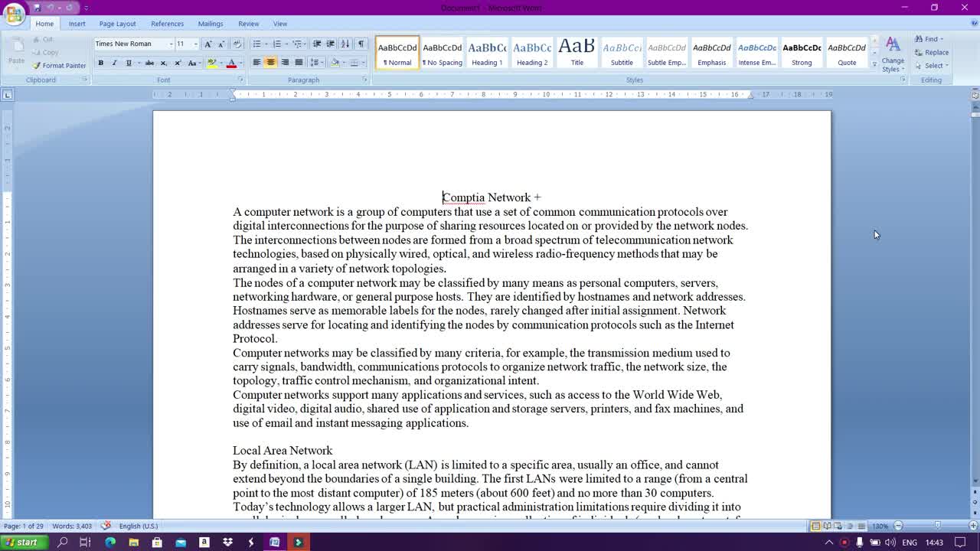Open the Review tab

(248, 24)
